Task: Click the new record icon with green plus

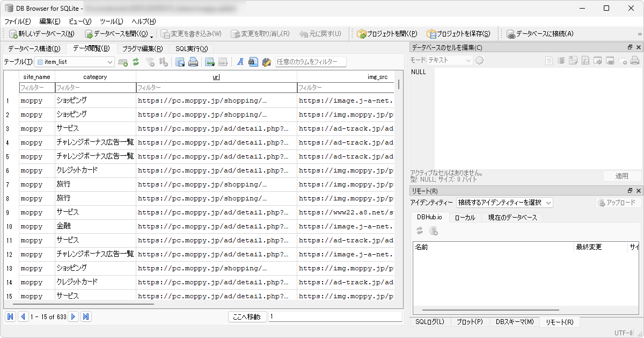Action: coord(123,62)
